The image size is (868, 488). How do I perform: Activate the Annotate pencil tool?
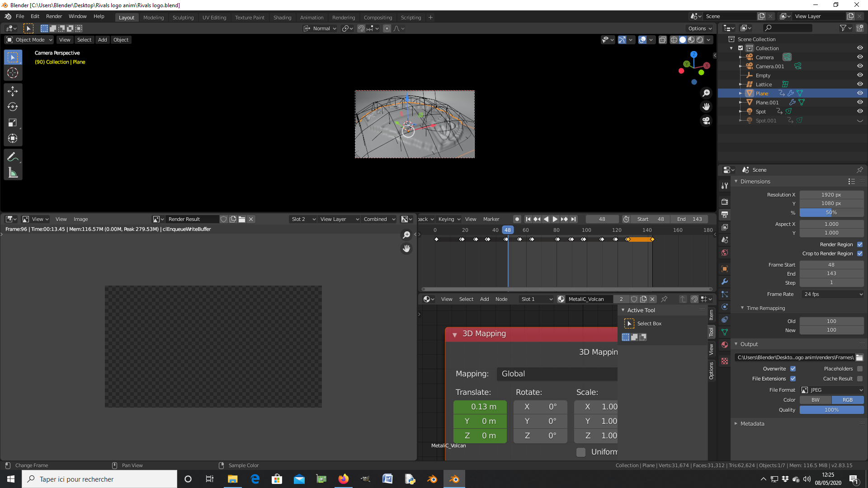[x=13, y=157]
